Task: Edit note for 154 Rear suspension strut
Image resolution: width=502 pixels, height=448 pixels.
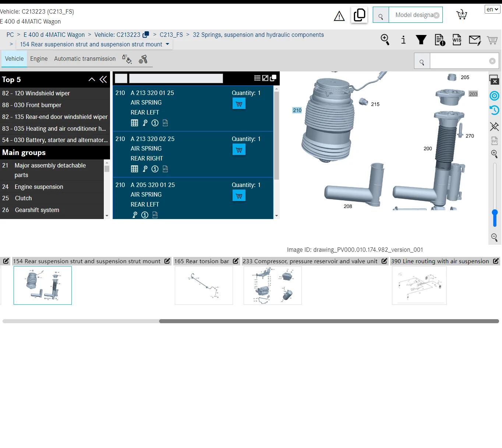Action: (167, 261)
